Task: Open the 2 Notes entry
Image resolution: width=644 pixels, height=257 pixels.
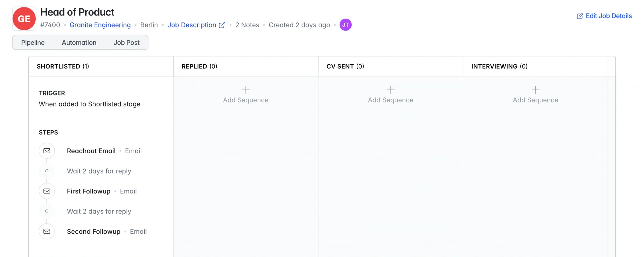Action: click(x=247, y=25)
